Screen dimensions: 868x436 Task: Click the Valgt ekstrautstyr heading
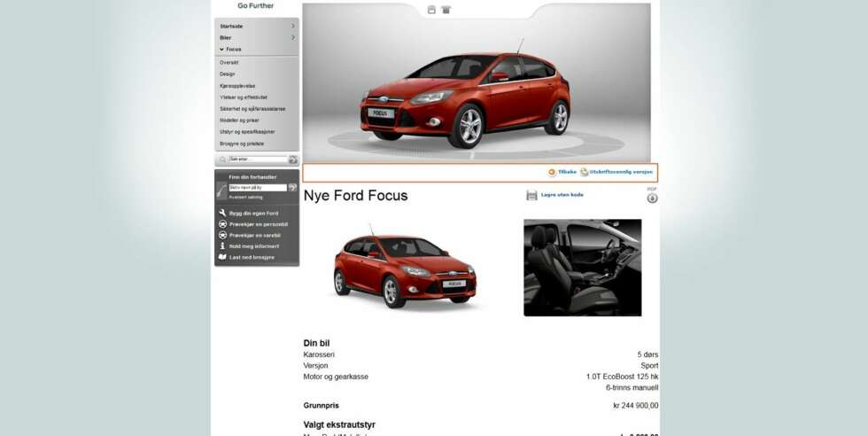(x=339, y=424)
